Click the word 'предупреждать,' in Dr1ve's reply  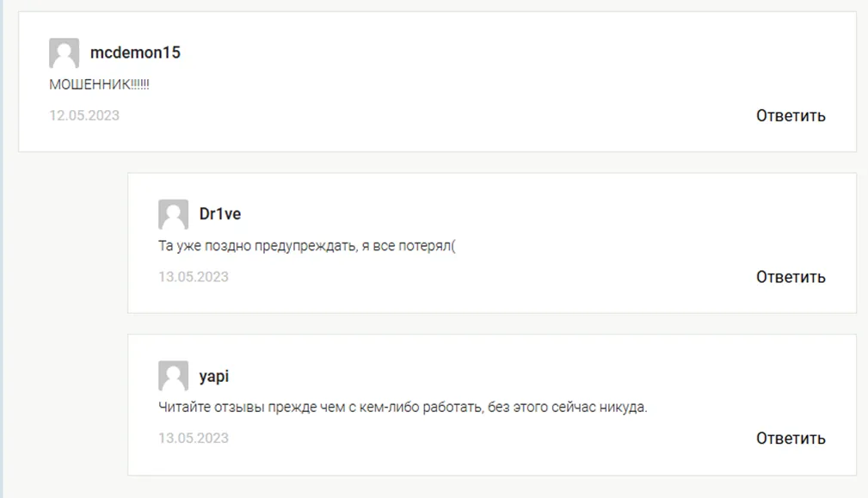coord(305,246)
